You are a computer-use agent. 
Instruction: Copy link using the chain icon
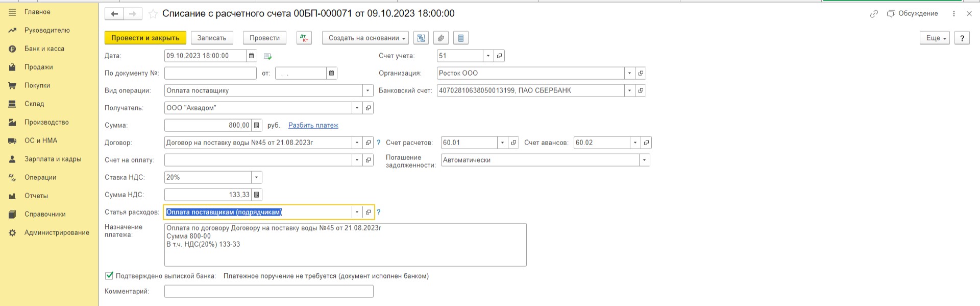[874, 14]
